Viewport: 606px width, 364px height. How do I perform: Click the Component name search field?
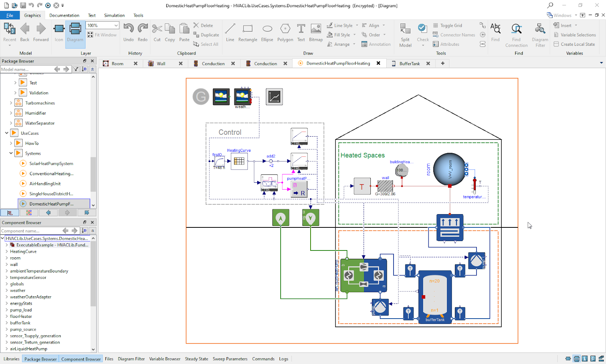[x=30, y=231]
